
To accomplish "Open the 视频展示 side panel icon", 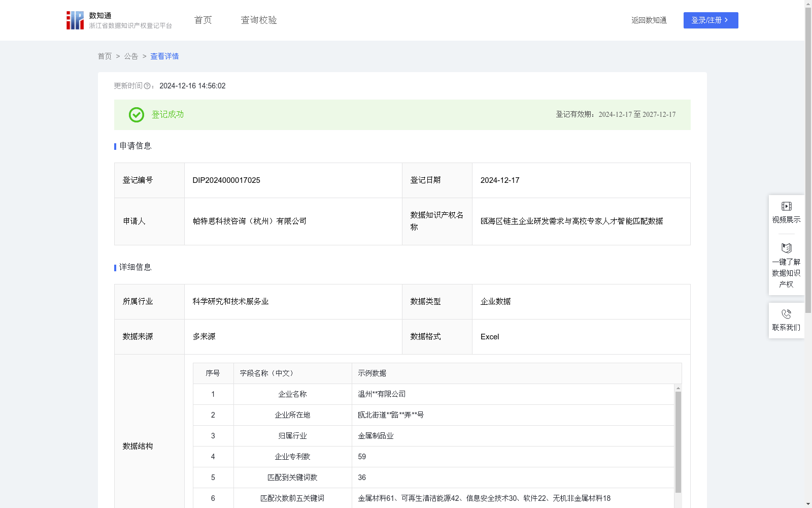I will tap(786, 206).
